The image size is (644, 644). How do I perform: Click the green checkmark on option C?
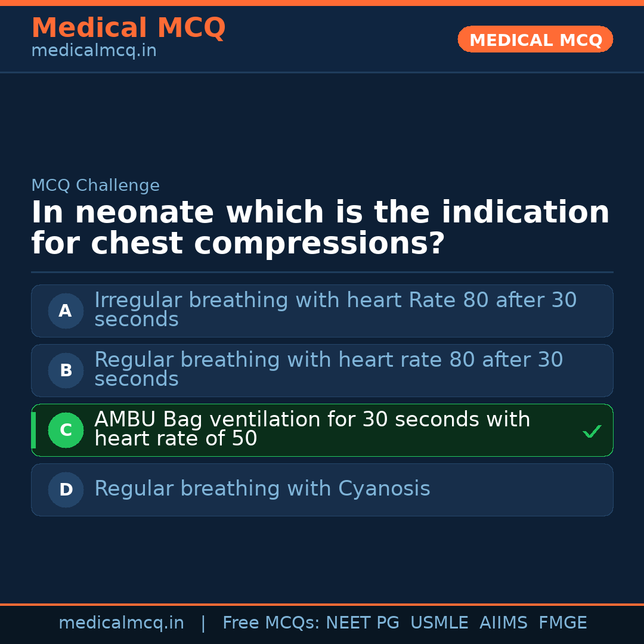[592, 431]
